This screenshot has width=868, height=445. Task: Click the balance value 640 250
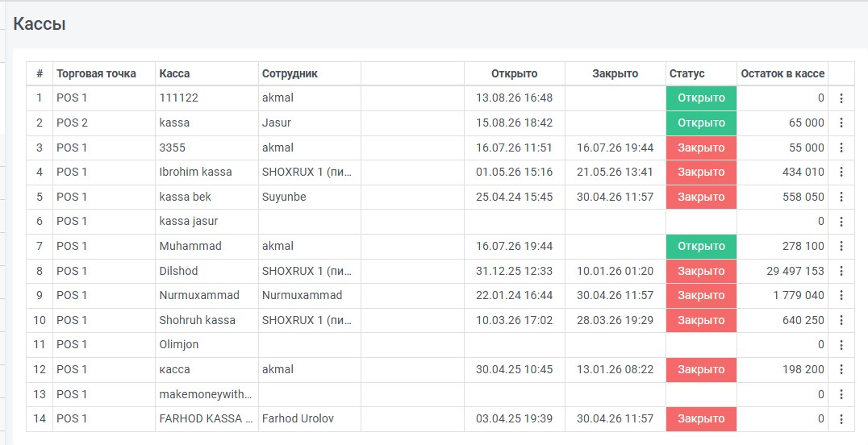803,321
